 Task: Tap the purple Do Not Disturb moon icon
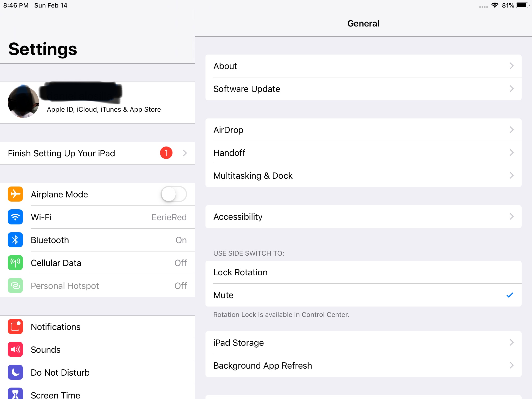tap(15, 372)
